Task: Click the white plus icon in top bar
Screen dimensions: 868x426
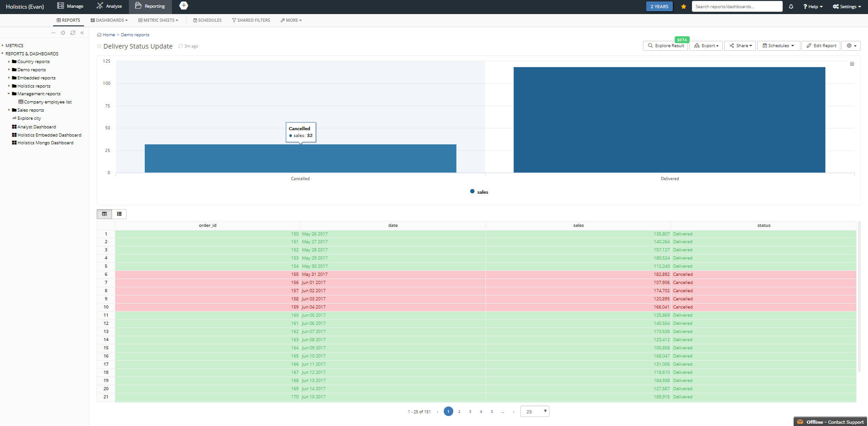Action: click(x=184, y=6)
